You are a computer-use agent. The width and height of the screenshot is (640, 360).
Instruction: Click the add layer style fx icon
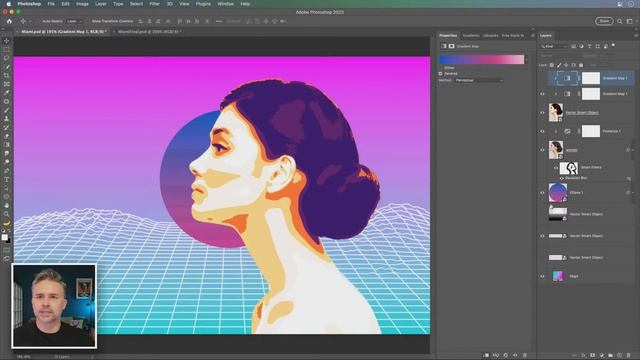pyautogui.click(x=584, y=356)
